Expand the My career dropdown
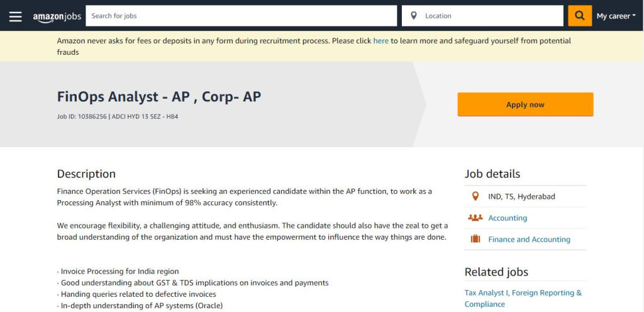The width and height of the screenshot is (644, 312). click(x=616, y=16)
